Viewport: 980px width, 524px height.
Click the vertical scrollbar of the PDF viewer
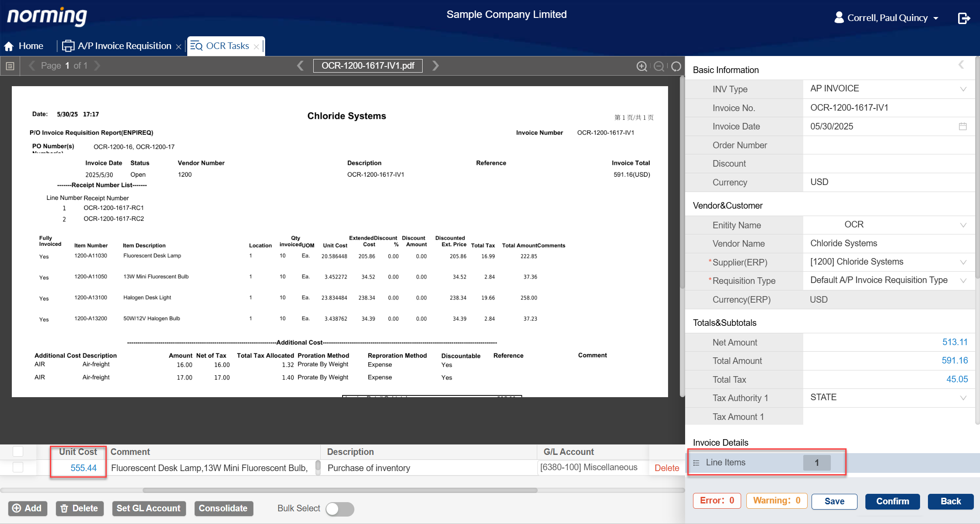[682, 183]
